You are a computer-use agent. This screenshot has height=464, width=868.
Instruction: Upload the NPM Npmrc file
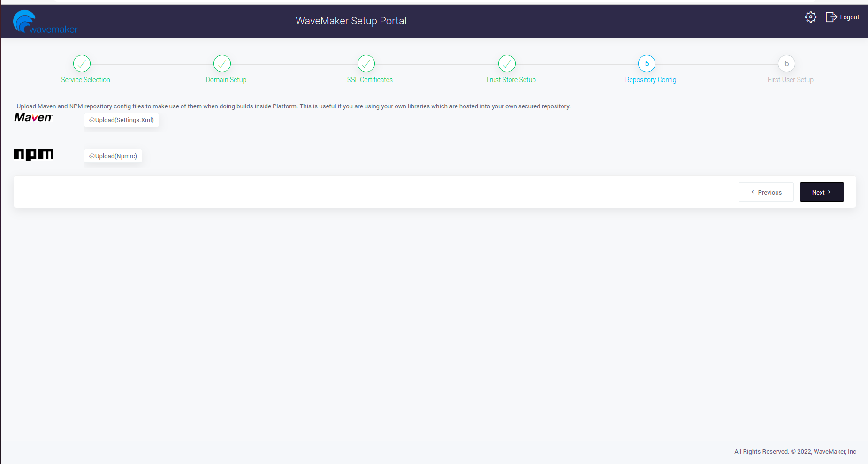click(113, 156)
